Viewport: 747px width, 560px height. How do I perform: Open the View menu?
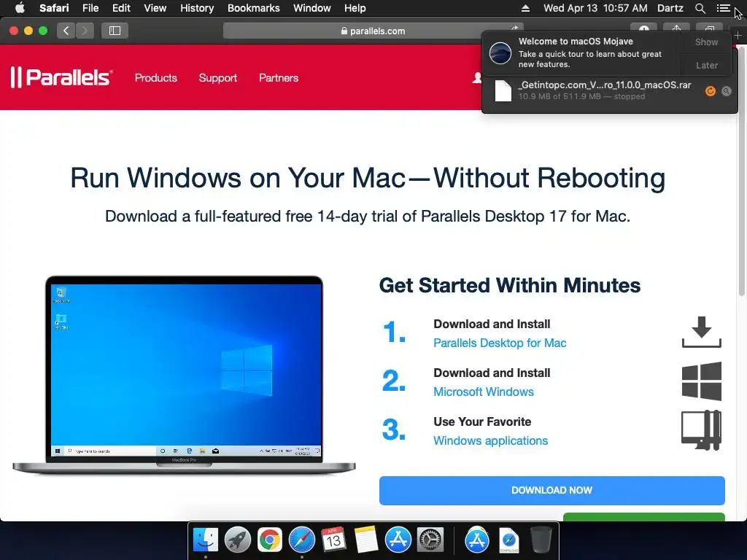(x=155, y=8)
